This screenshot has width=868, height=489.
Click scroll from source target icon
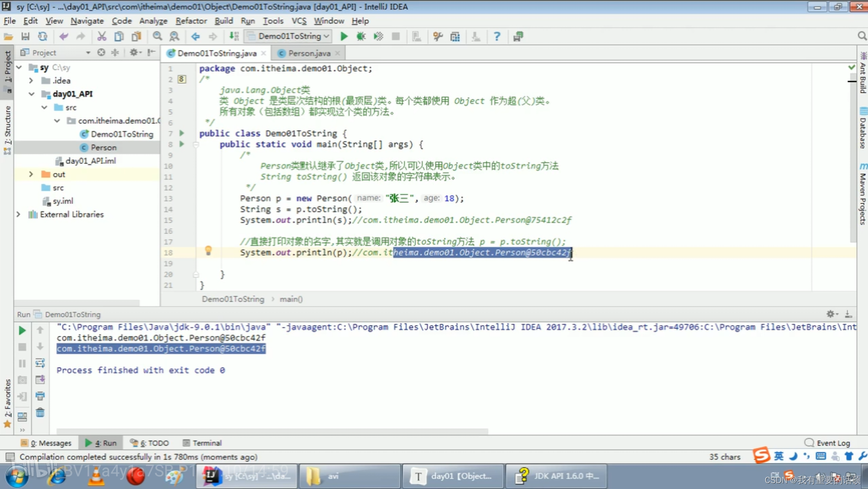point(101,53)
